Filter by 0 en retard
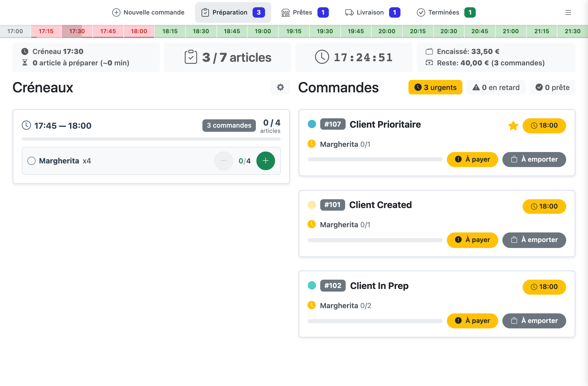The image size is (588, 386). pos(496,87)
